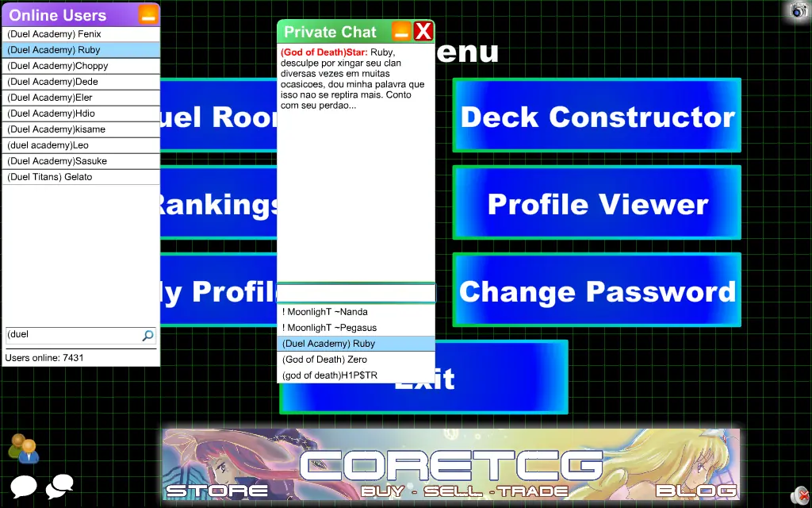Toggle the sound mute speaker icon

pos(801,497)
